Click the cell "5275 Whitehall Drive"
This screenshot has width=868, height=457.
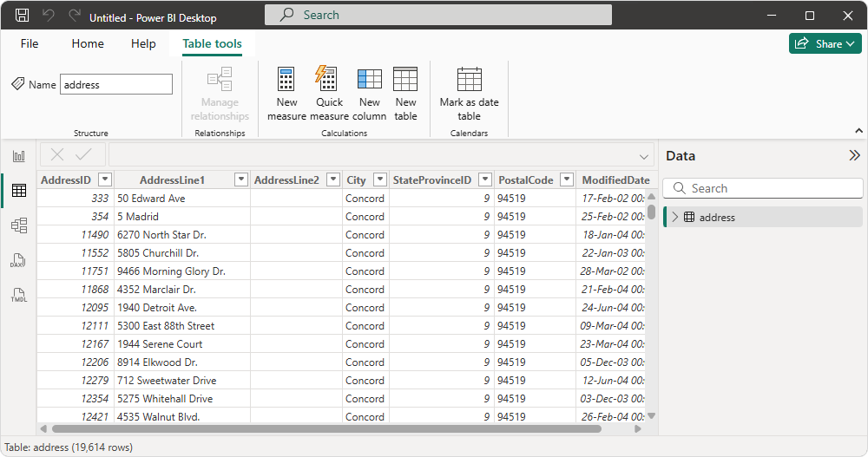click(x=182, y=399)
